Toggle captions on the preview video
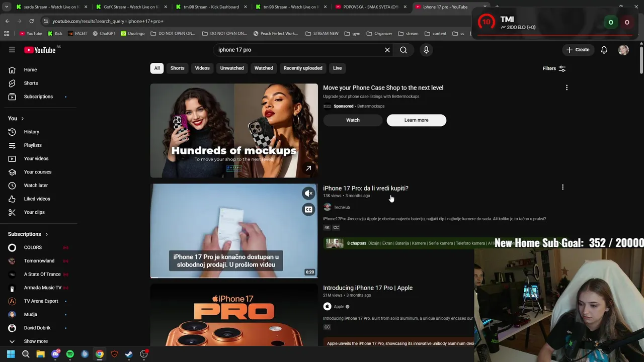The width and height of the screenshot is (644, 362). point(308,210)
